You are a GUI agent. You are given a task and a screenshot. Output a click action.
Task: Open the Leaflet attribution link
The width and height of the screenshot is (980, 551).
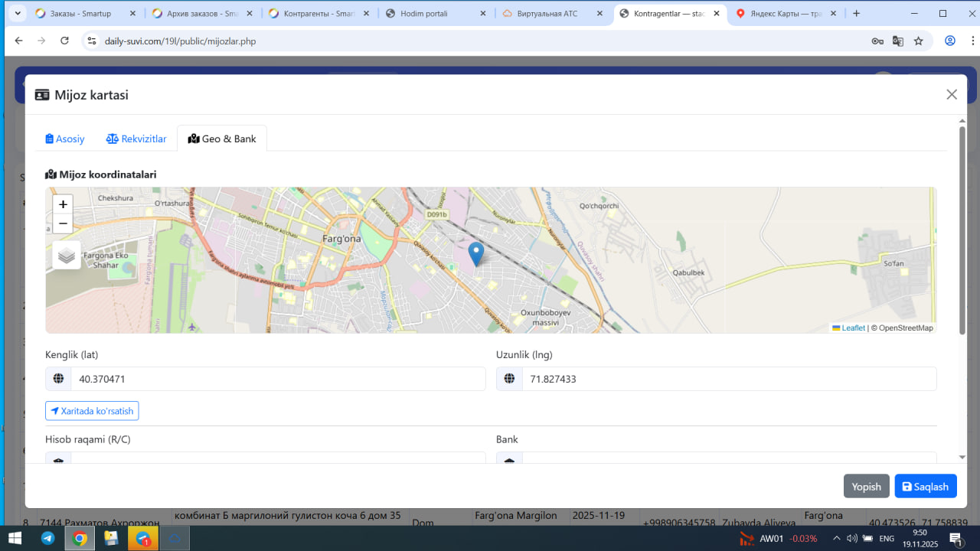click(x=849, y=328)
